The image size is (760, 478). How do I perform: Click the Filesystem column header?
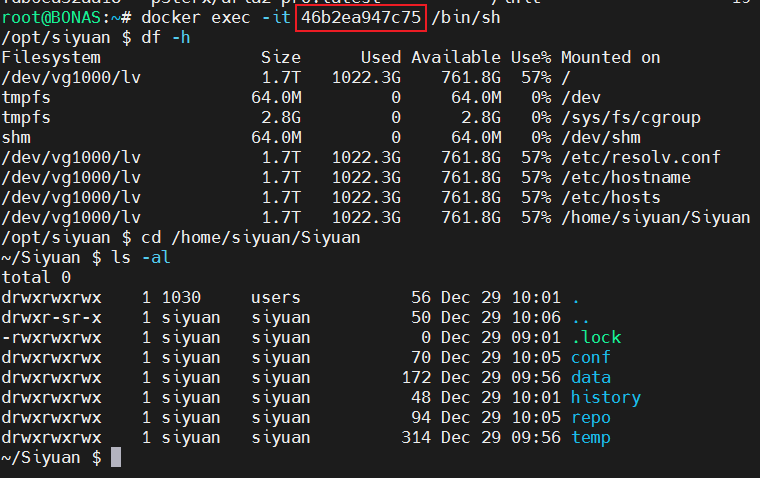coord(51,57)
